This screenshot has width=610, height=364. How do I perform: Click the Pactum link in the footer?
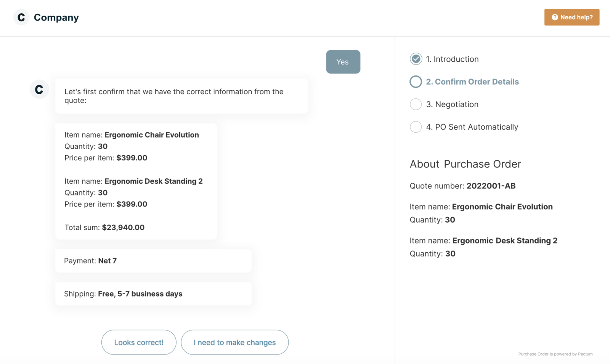pos(586,354)
